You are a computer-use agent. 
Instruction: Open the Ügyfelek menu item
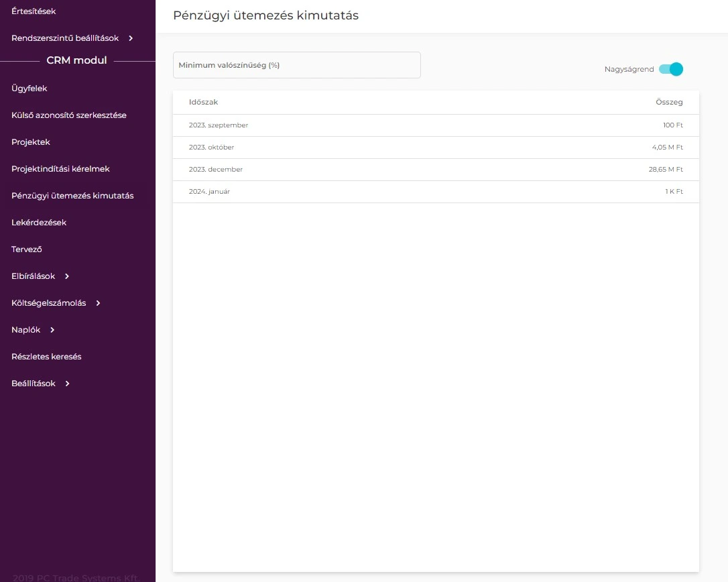click(x=29, y=89)
